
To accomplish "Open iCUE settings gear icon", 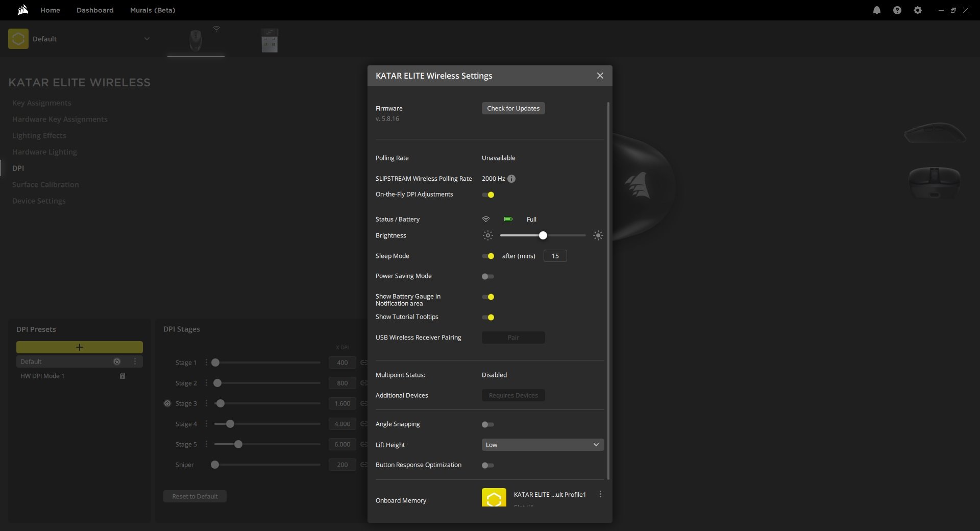I will 918,10.
